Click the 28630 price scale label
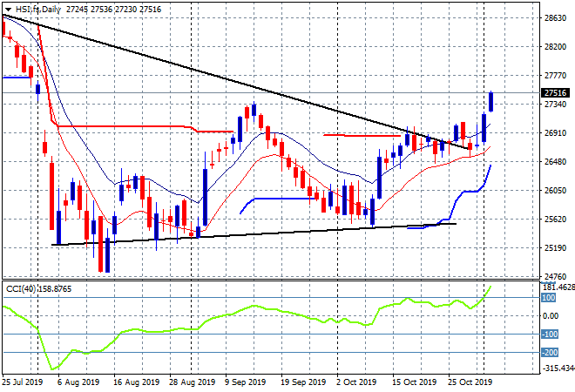Screen dimensions: 575x392 pyautogui.click(x=555, y=18)
